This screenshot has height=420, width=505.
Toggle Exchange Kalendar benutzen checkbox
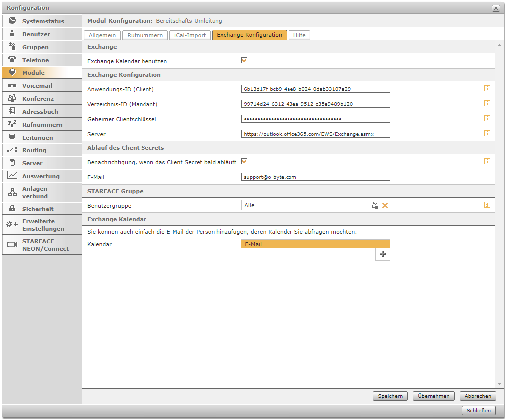coord(244,61)
